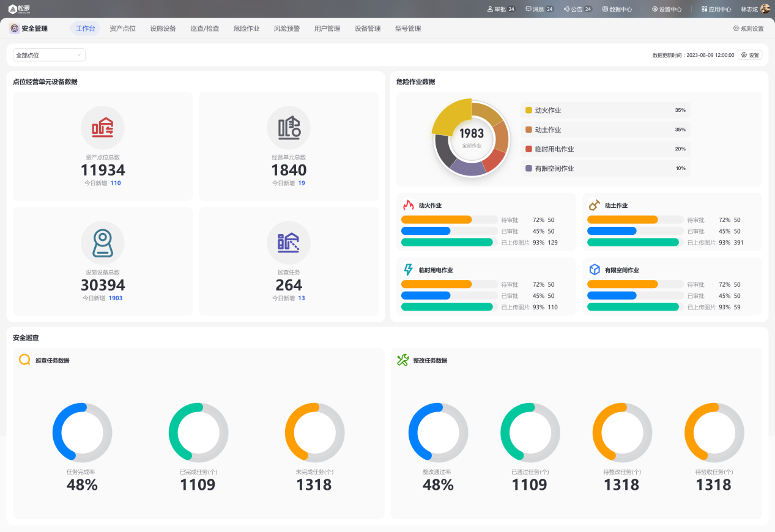Click the magnifier icon beside 巡查任务数据

(x=24, y=360)
